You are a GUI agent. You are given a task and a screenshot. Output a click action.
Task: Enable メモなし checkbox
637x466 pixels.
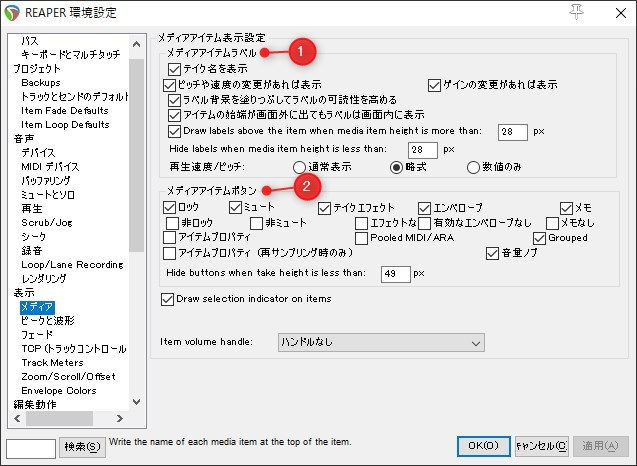(x=552, y=223)
